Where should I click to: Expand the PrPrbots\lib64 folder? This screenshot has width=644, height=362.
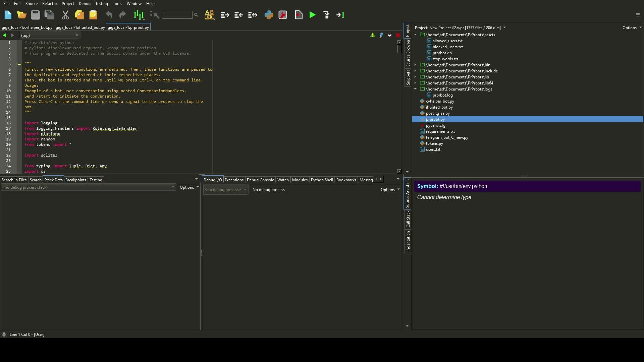(x=415, y=83)
